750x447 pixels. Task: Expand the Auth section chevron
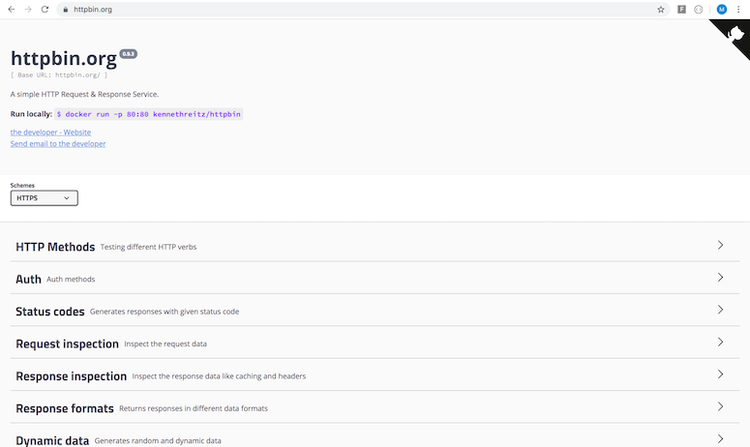pos(720,277)
